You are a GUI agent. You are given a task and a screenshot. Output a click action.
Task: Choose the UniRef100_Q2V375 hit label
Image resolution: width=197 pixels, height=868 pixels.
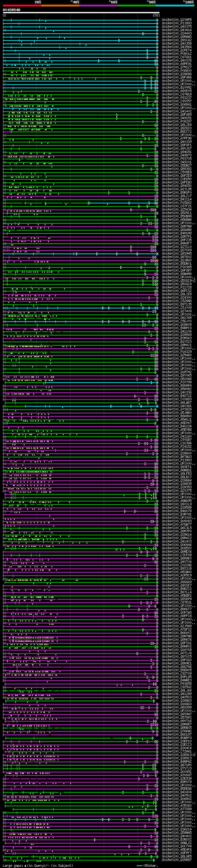(177, 491)
